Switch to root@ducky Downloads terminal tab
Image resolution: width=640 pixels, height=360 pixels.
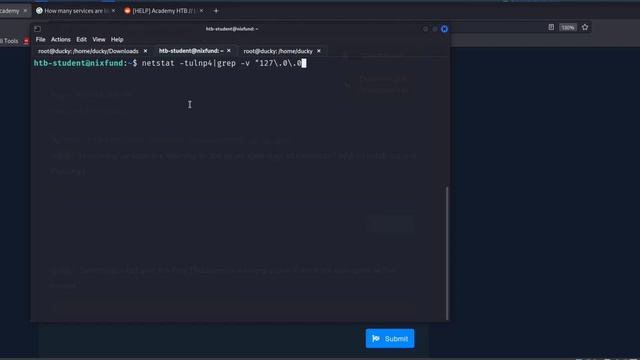click(x=88, y=51)
